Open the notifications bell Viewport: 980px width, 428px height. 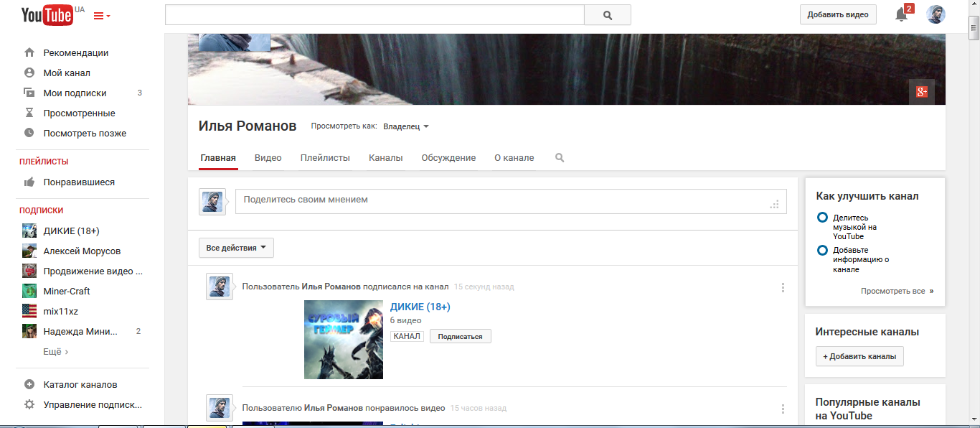(x=901, y=15)
